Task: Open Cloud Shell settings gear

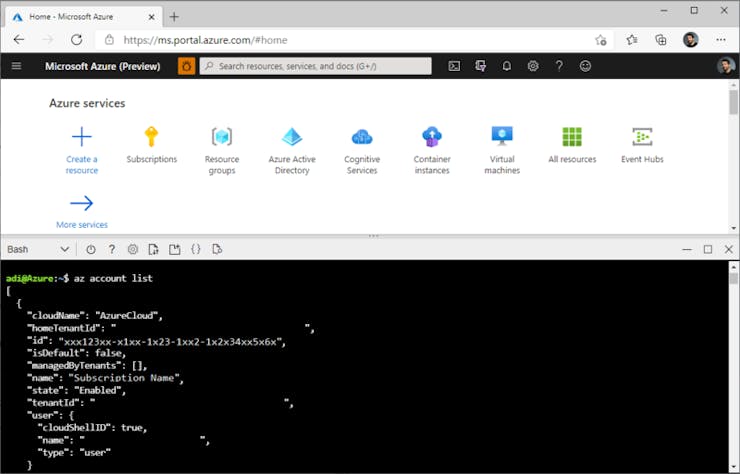Action: pyautogui.click(x=133, y=249)
